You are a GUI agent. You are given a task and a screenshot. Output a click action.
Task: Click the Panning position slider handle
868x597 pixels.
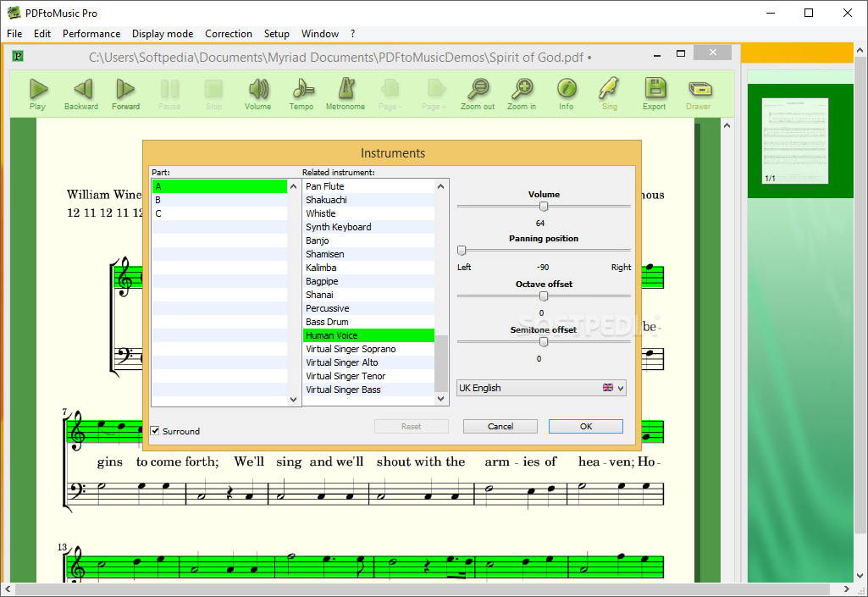(462, 251)
